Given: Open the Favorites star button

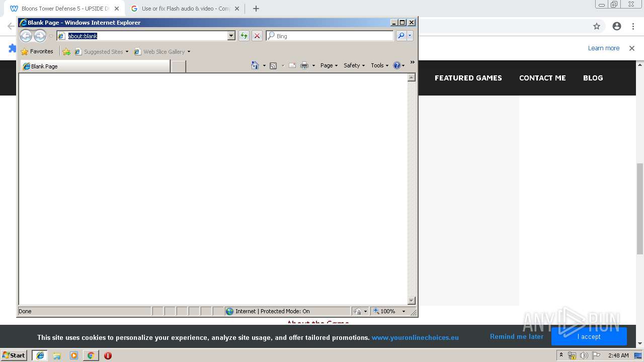Looking at the screenshot, I should tap(37, 51).
